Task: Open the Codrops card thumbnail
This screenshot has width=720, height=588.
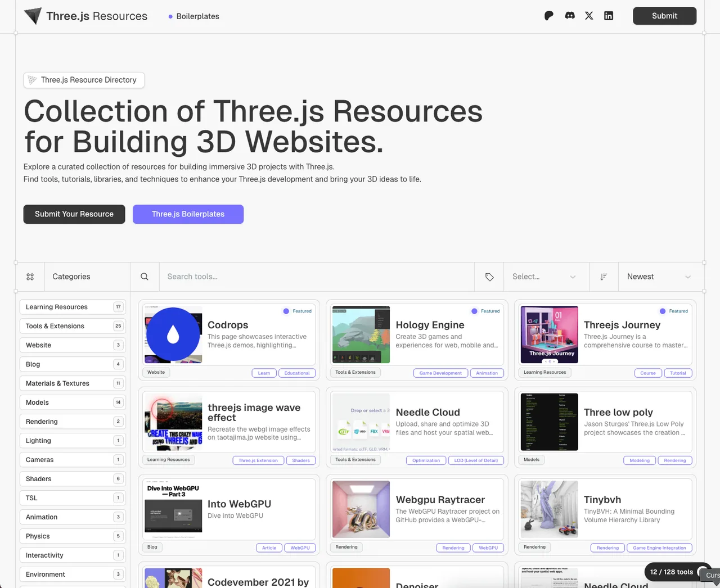Action: click(173, 335)
